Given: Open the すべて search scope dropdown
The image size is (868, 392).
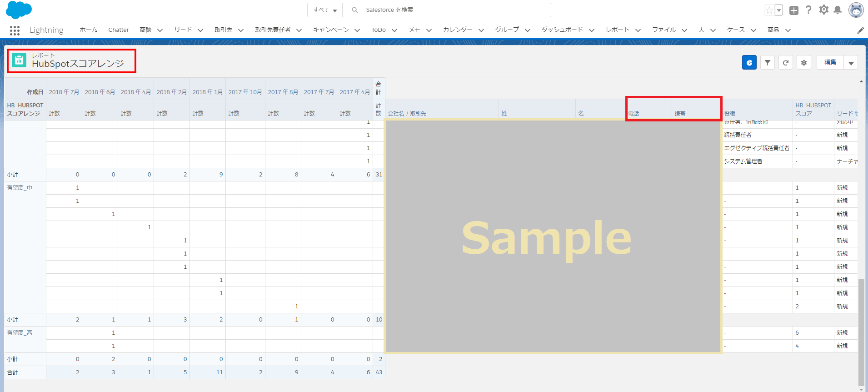Looking at the screenshot, I should 325,10.
